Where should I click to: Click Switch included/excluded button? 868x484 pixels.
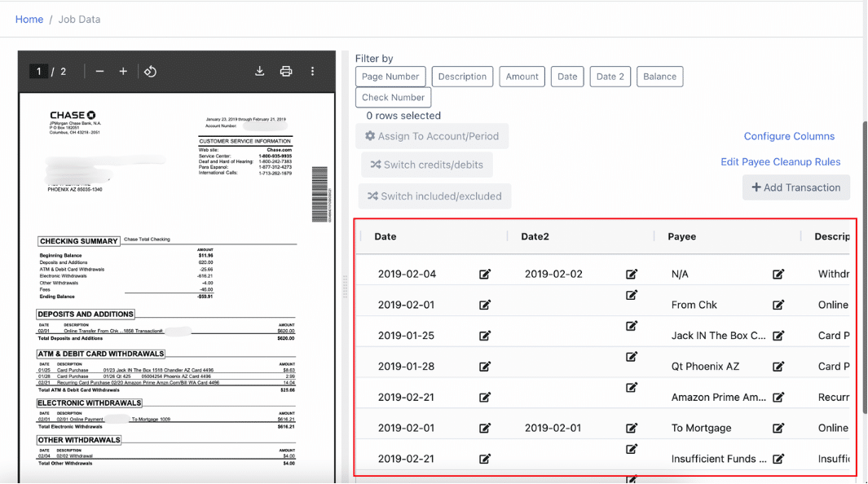coord(434,196)
